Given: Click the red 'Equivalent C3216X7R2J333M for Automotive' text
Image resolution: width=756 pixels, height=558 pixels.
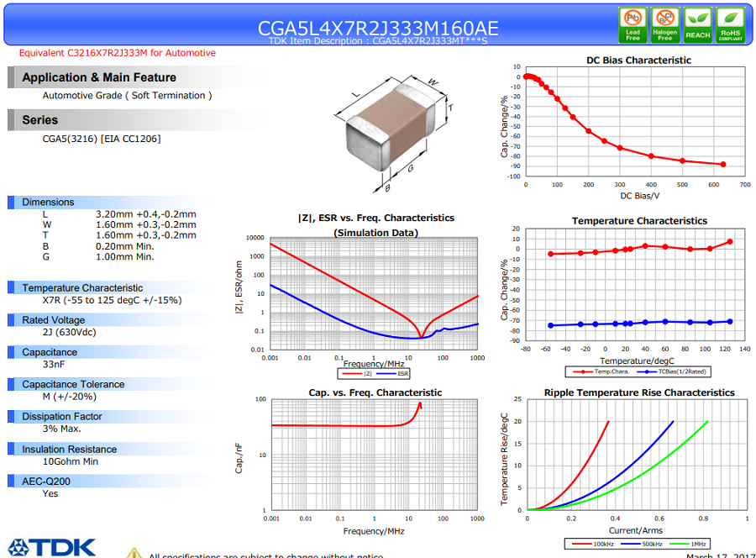Looking at the screenshot, I should pos(117,53).
